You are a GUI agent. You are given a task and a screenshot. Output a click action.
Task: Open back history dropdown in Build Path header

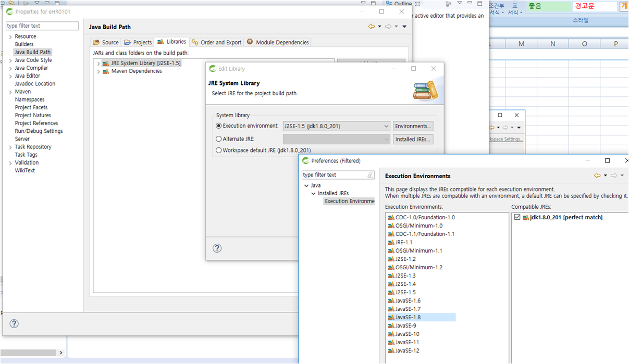pos(379,27)
